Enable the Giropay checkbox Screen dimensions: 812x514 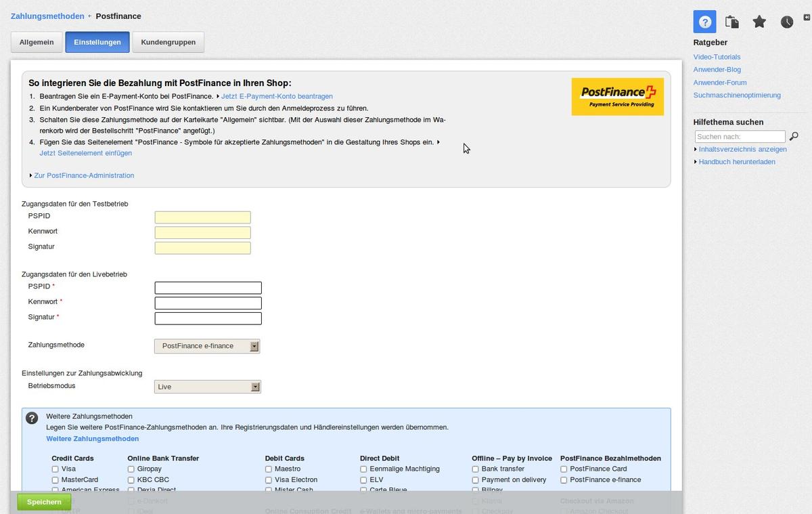[x=131, y=469]
